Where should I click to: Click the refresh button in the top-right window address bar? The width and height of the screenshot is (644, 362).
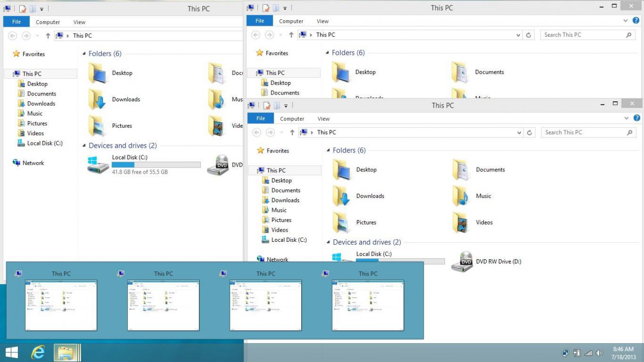tap(529, 35)
